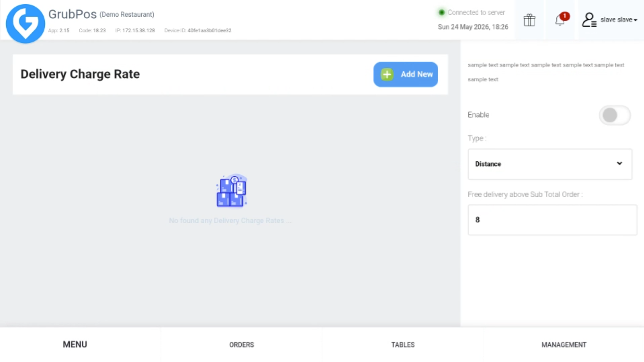Switch to the MANAGEMENT tab
Image resolution: width=644 pixels, height=362 pixels.
click(564, 345)
